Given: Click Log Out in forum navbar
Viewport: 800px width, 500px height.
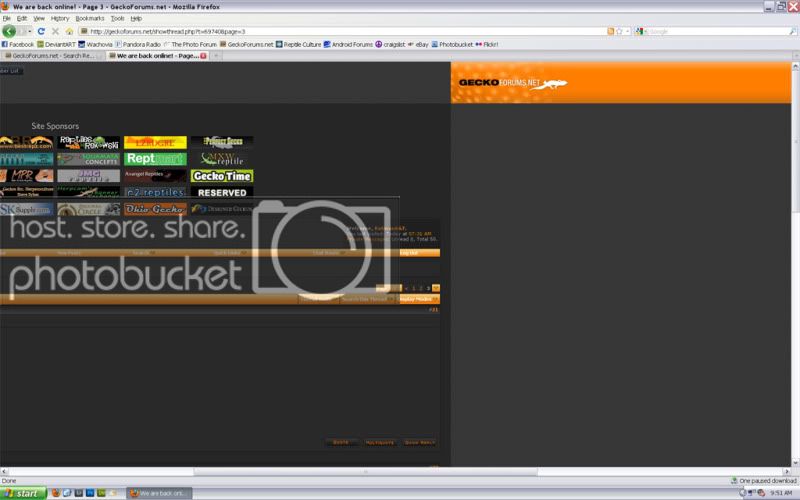Looking at the screenshot, I should click(409, 253).
